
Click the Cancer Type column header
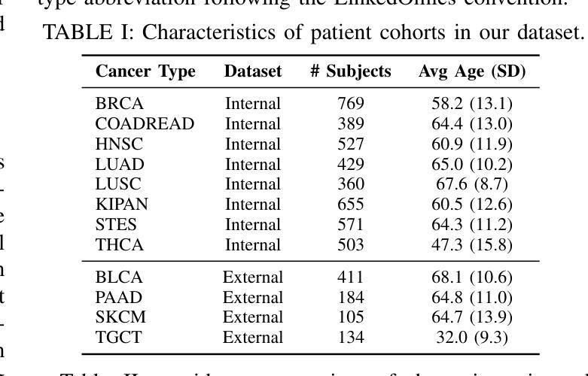click(x=145, y=71)
